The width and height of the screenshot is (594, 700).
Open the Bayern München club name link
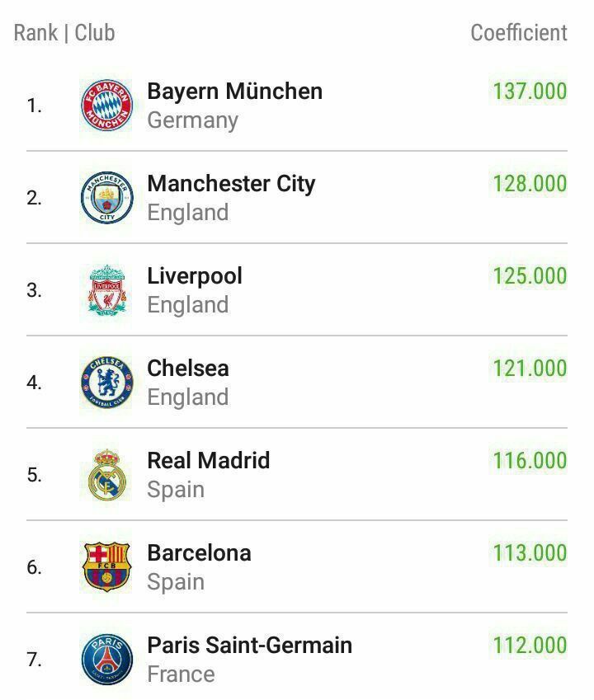pos(235,91)
